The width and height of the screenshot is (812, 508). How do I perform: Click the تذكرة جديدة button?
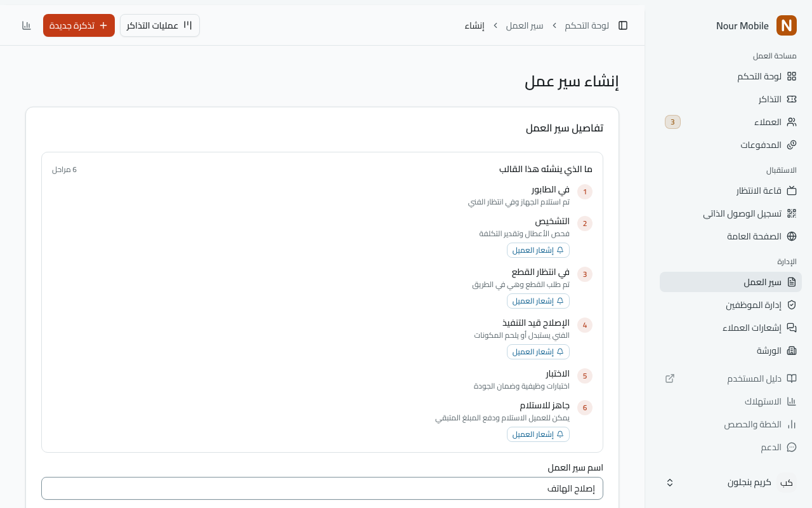[79, 25]
